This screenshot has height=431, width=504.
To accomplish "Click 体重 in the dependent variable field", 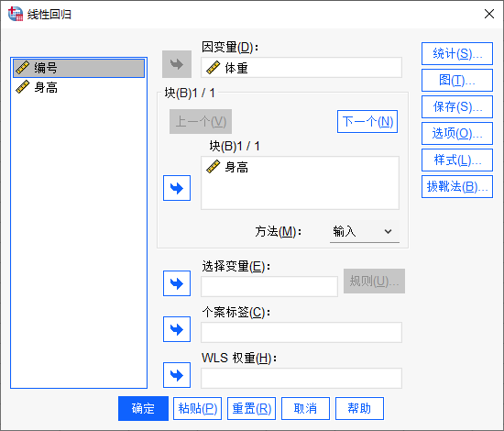I will coord(301,68).
